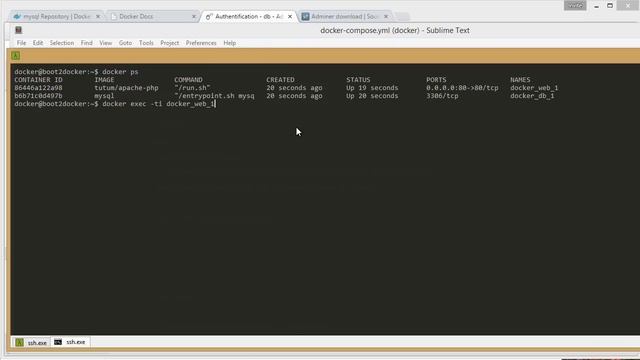Click the PORTS column header

pyautogui.click(x=436, y=80)
